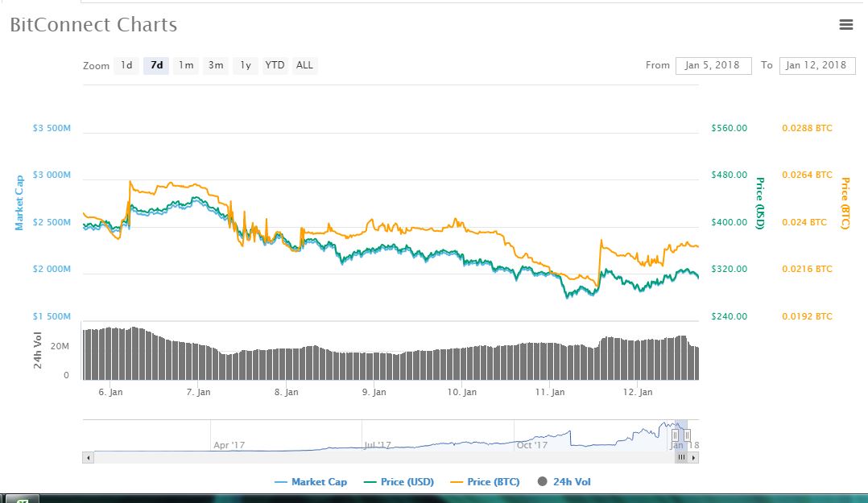This screenshot has height=503, width=868.
Task: Toggle the Price (BTC) series legend
Action: pyautogui.click(x=485, y=482)
